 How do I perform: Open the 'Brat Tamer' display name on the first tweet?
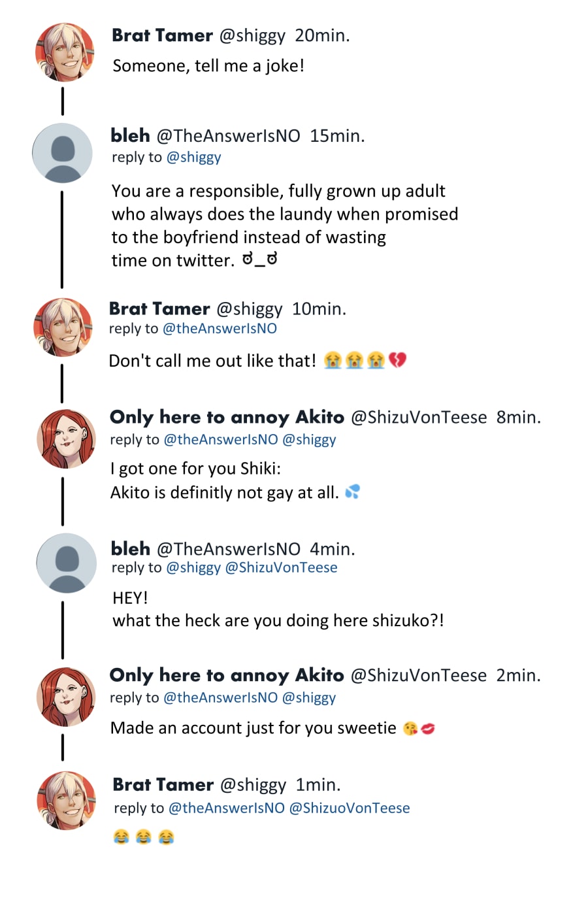pos(162,35)
